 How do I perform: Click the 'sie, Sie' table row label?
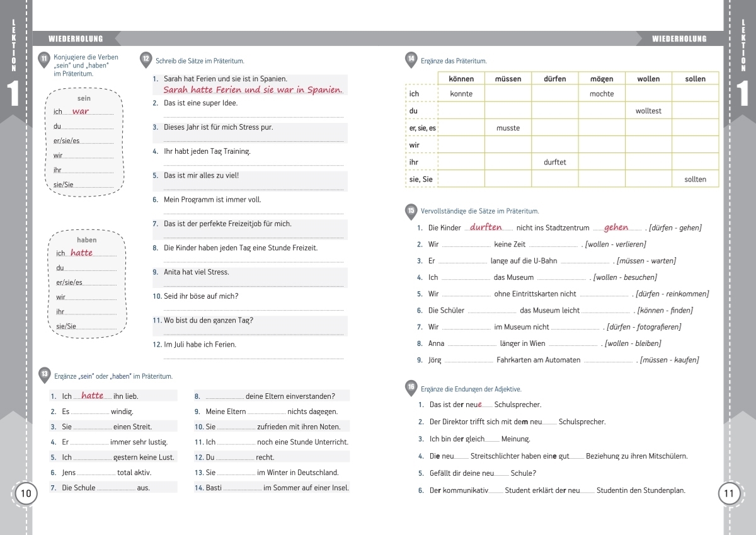(x=421, y=180)
